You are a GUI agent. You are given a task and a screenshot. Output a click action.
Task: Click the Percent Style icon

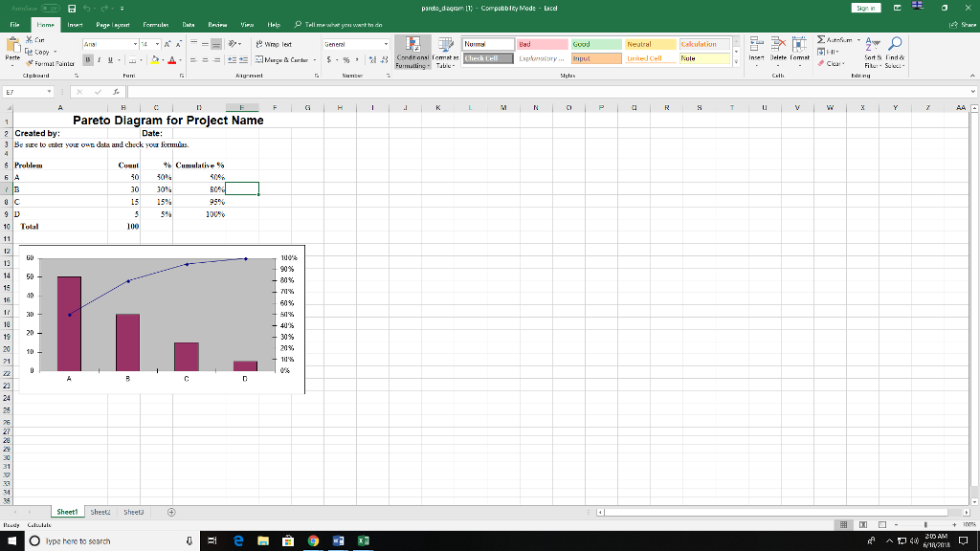pyautogui.click(x=346, y=60)
